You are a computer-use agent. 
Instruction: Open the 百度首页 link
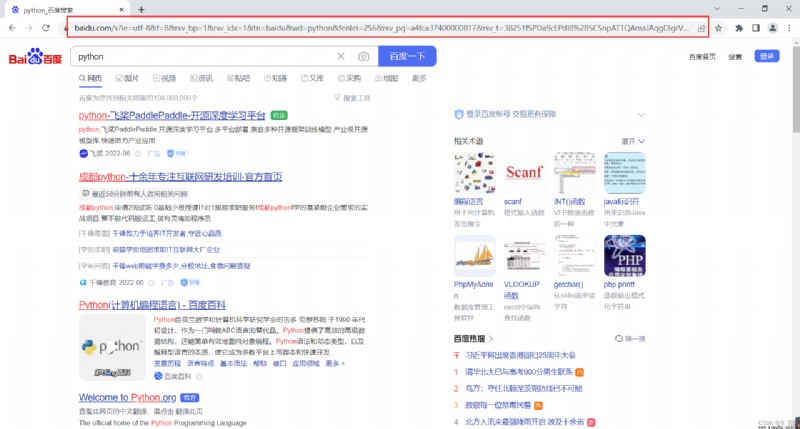[x=702, y=57]
